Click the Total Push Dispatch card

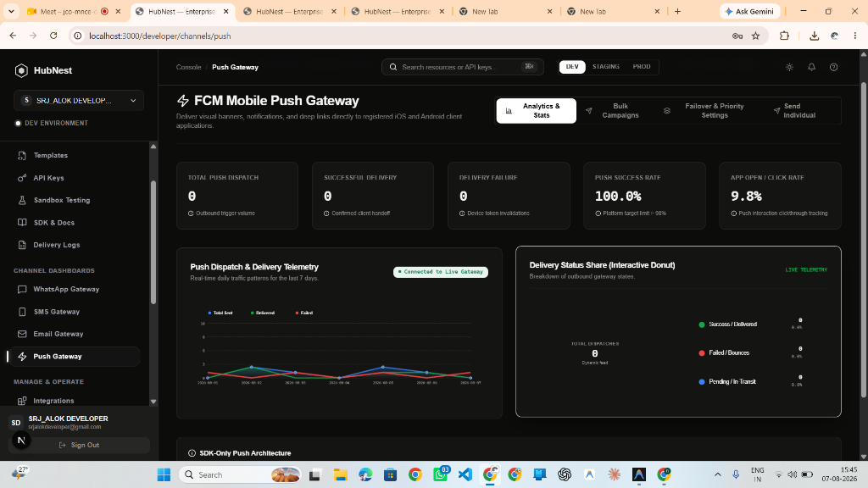tap(237, 196)
